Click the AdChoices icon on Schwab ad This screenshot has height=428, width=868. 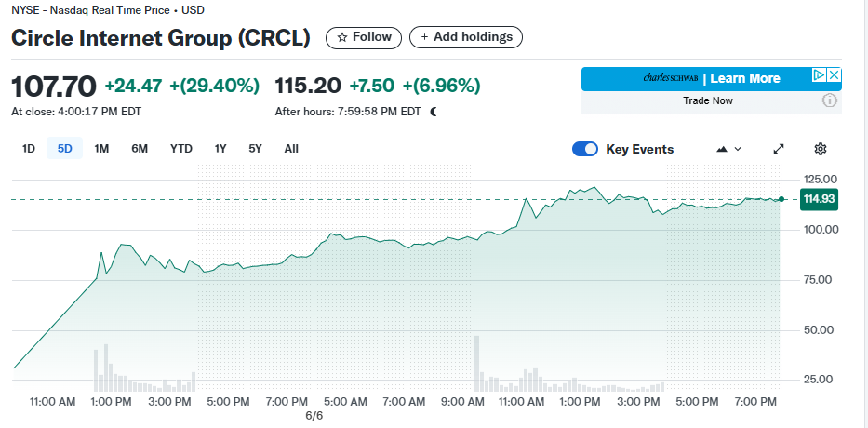pos(819,75)
